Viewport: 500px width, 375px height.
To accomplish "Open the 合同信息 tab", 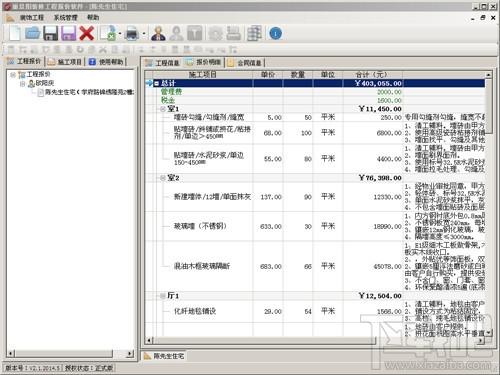I will tap(245, 63).
